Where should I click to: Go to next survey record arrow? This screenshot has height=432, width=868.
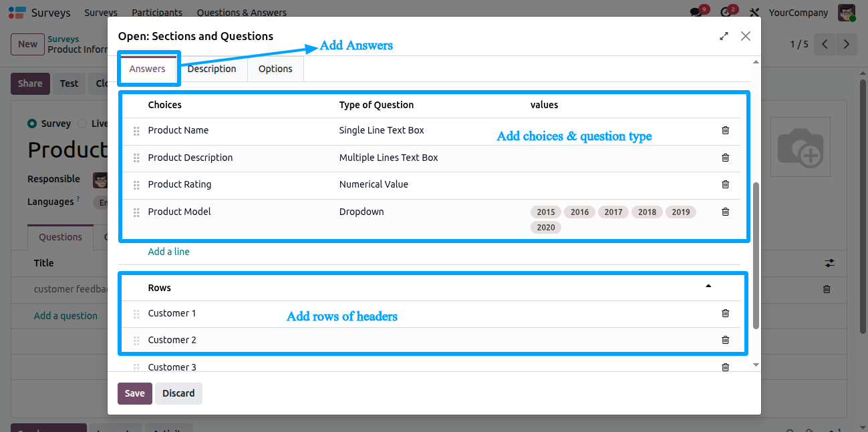(847, 45)
